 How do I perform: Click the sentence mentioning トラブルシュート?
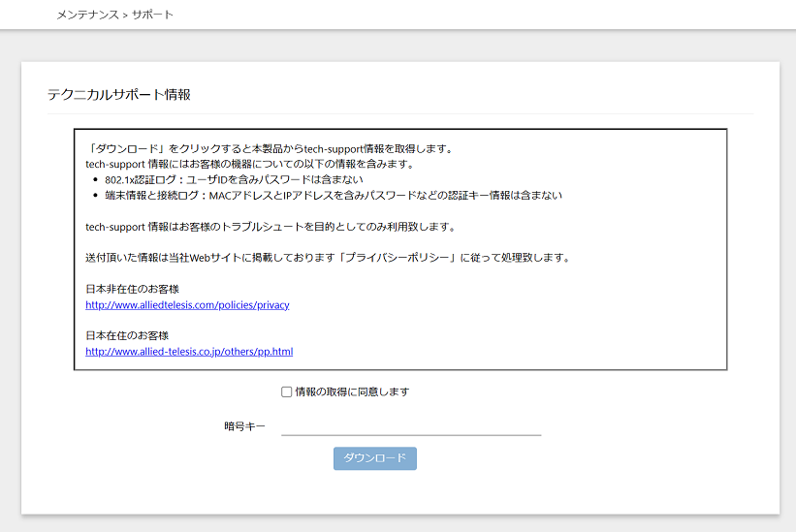[x=271, y=227]
